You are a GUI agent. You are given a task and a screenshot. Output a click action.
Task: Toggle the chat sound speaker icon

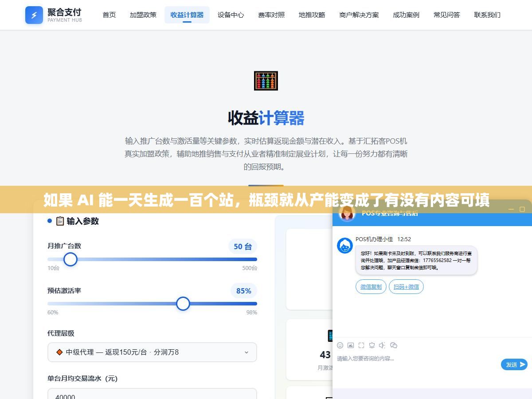(x=383, y=345)
